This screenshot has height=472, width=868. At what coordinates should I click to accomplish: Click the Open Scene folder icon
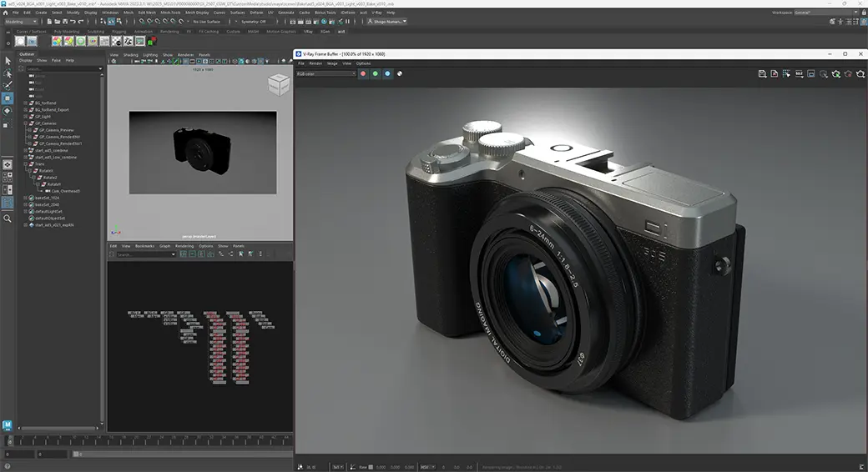(x=57, y=22)
